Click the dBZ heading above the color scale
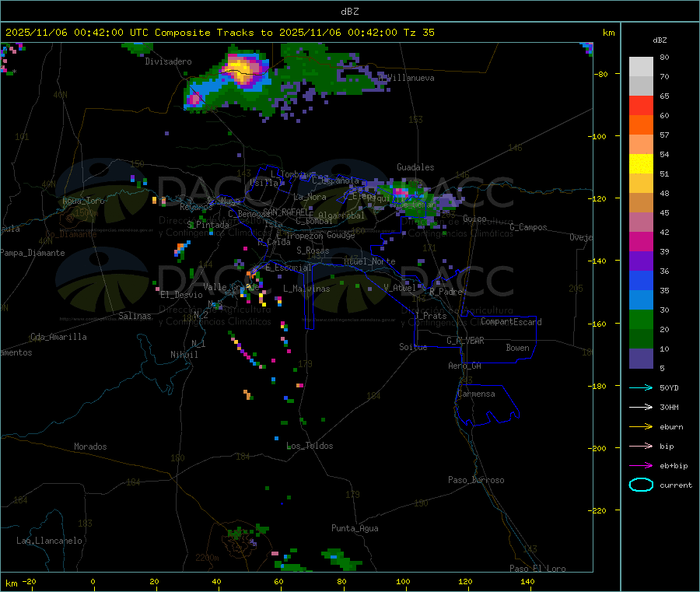700x592 pixels. pyautogui.click(x=660, y=40)
